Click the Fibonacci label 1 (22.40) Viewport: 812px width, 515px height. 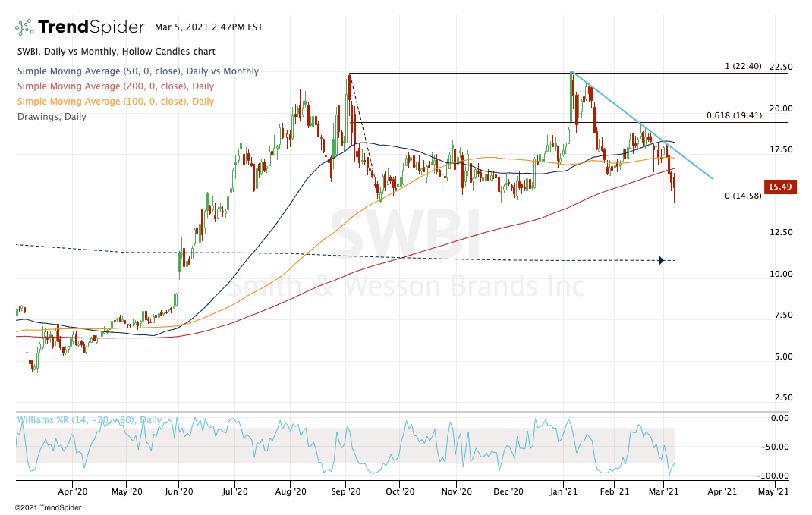pos(743,66)
